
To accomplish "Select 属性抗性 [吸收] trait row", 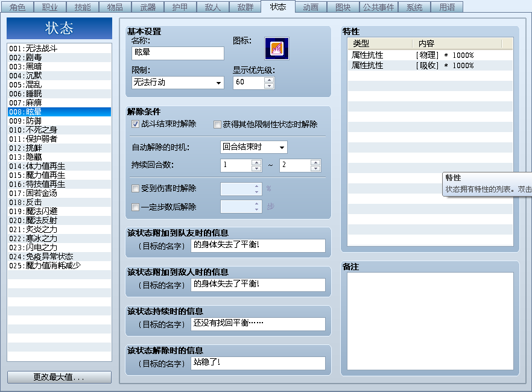I will point(430,66).
